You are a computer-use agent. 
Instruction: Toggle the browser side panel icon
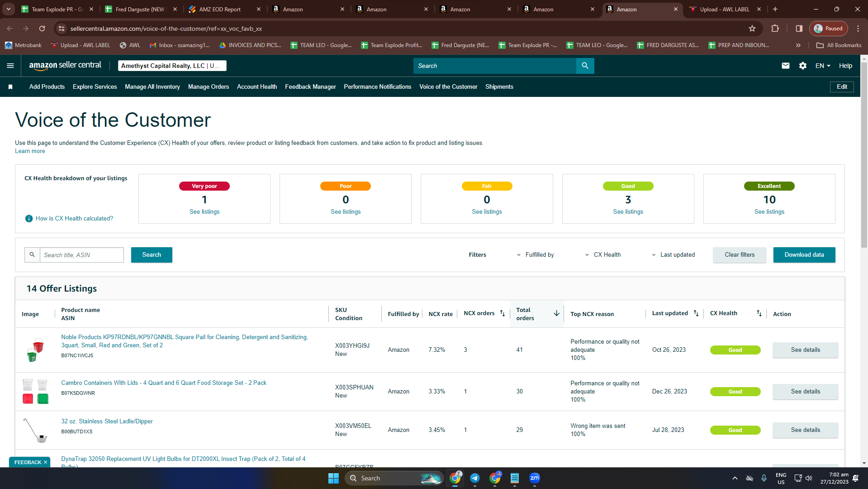(799, 29)
